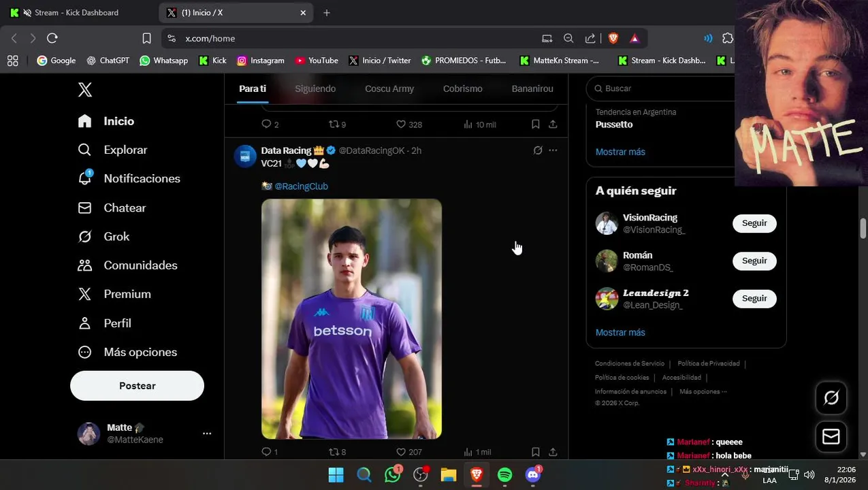Open Pussetto trending topic
The image size is (868, 490).
pos(614,125)
